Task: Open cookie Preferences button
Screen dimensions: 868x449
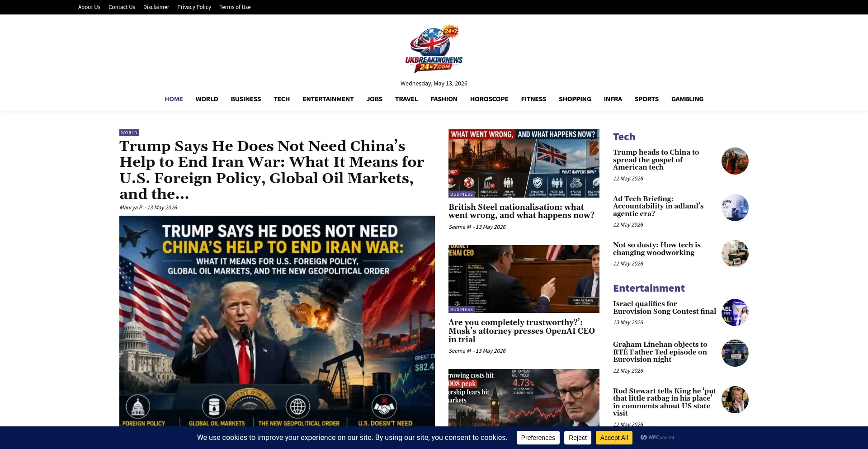Action: pyautogui.click(x=538, y=438)
